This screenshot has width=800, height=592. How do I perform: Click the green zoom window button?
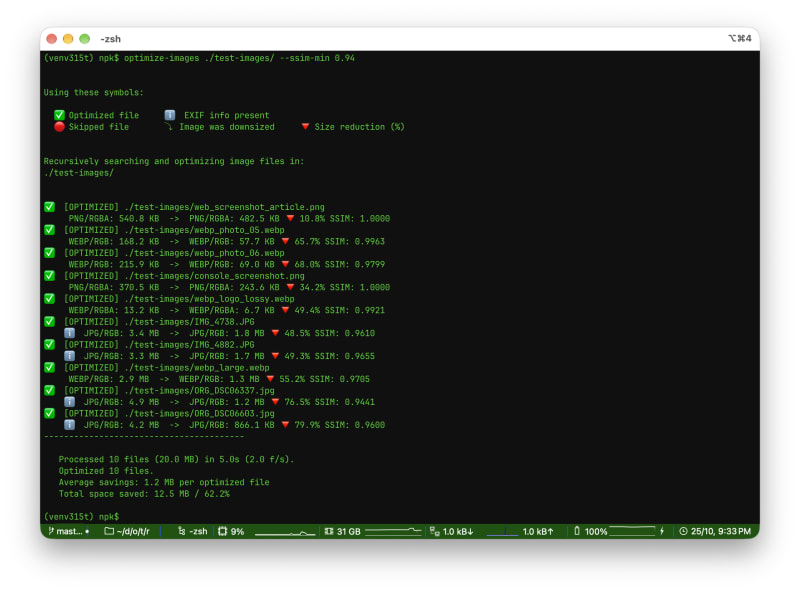[x=85, y=39]
